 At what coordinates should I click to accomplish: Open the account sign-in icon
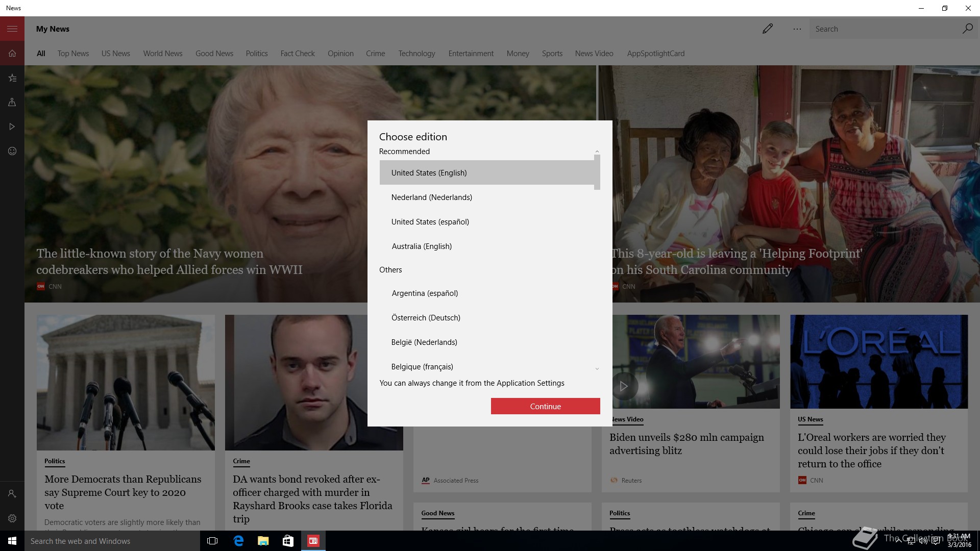click(12, 494)
